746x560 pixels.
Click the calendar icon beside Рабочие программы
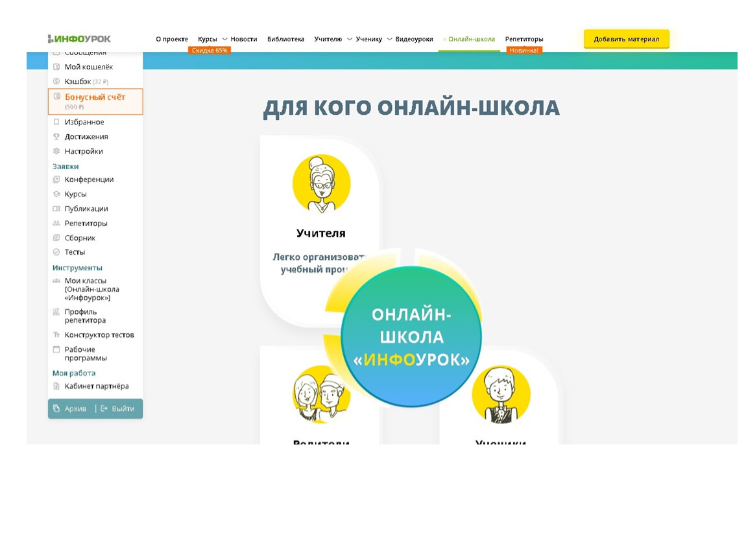click(56, 349)
